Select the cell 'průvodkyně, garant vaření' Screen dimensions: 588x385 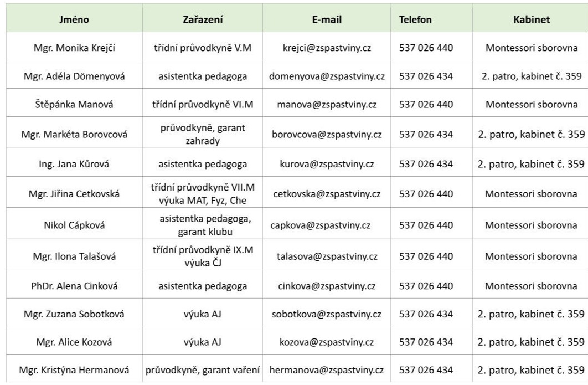coord(203,370)
